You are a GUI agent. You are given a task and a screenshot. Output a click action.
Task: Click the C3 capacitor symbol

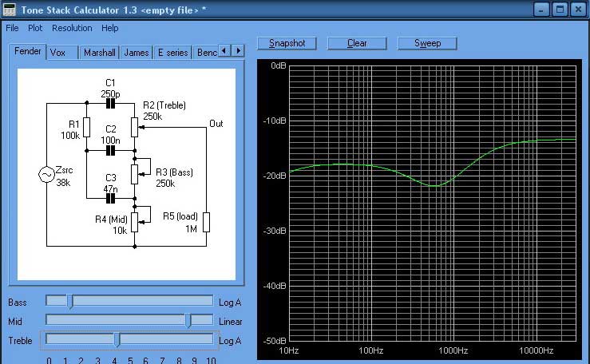point(110,198)
